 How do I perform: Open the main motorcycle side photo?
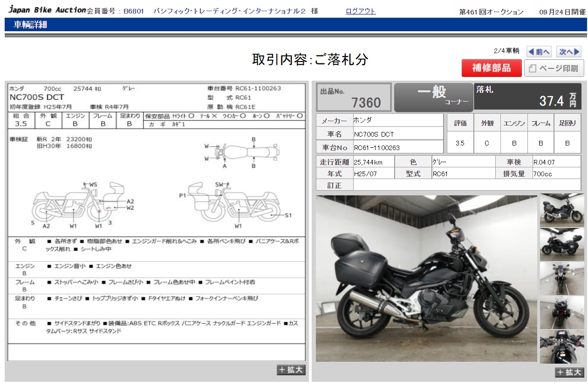point(426,278)
